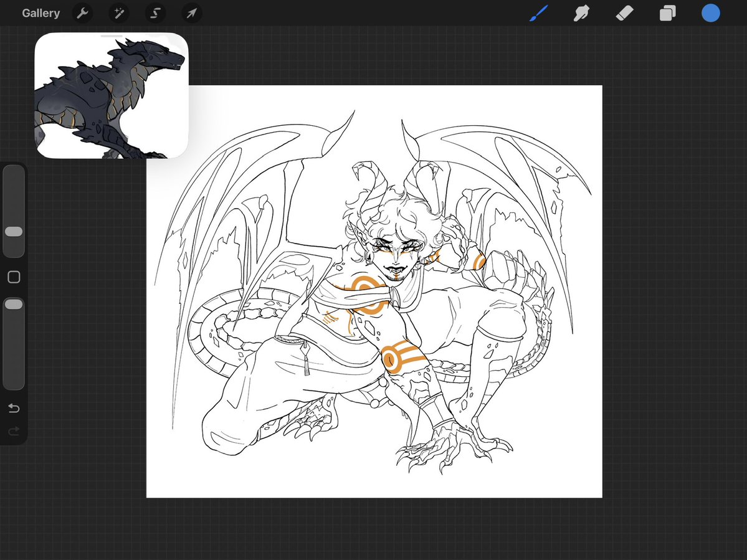
Task: Activate the Selection tool
Action: click(155, 13)
